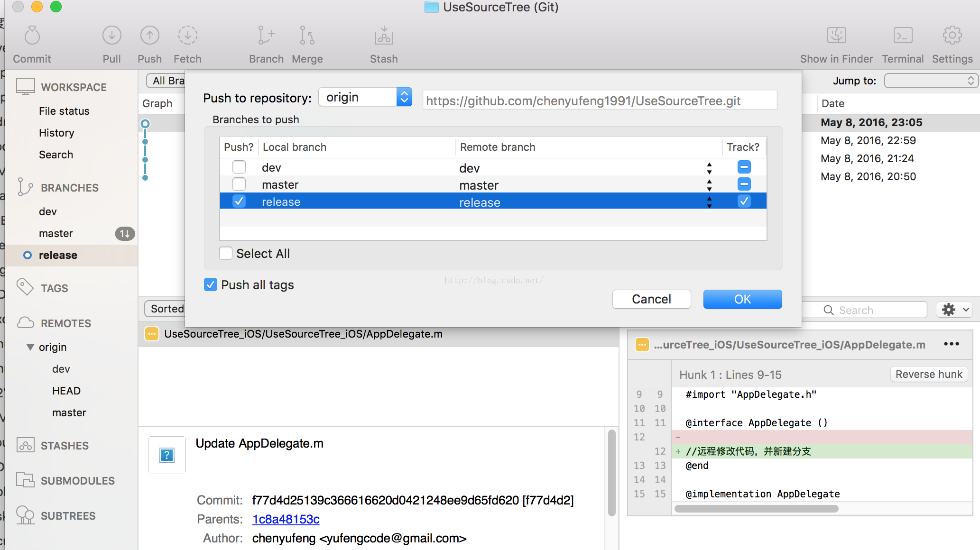Open the Stash toolbar icon

pyautogui.click(x=384, y=36)
